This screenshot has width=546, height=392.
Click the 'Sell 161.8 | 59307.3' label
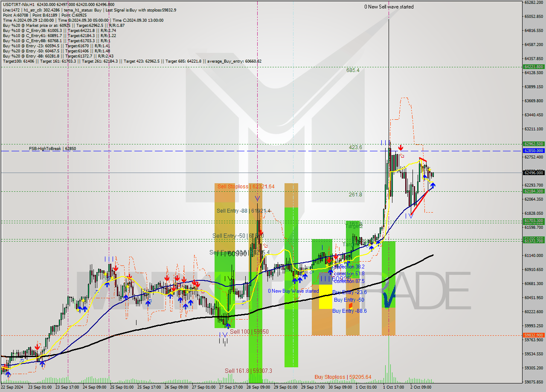coord(248,371)
